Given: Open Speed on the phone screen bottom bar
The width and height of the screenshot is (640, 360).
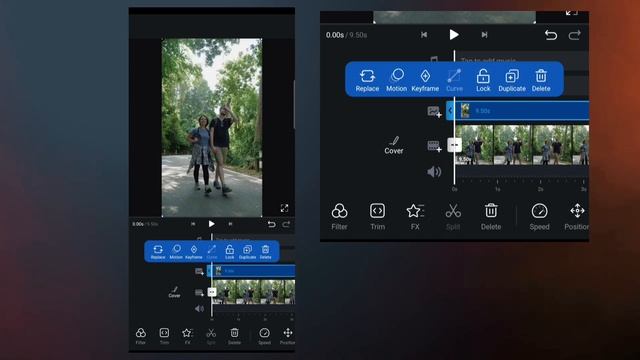Looking at the screenshot, I should point(264,336).
